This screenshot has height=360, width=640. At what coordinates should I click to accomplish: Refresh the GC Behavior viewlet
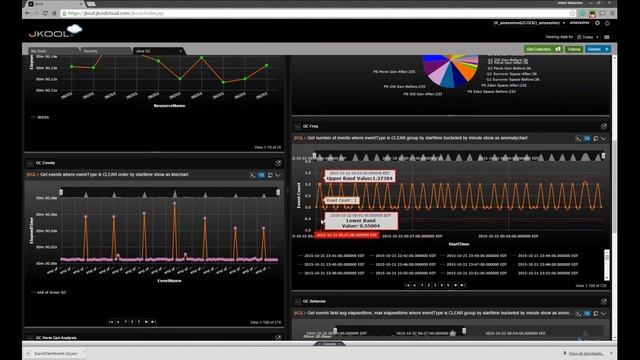coord(596,313)
